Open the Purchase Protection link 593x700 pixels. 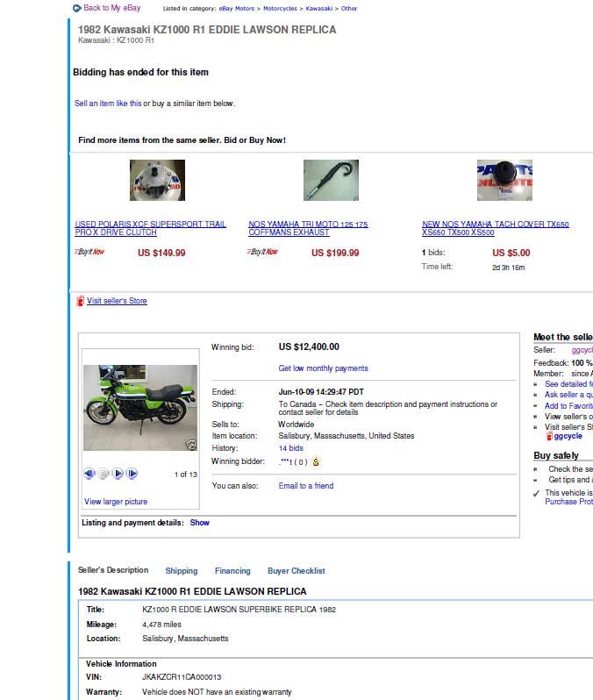(569, 502)
